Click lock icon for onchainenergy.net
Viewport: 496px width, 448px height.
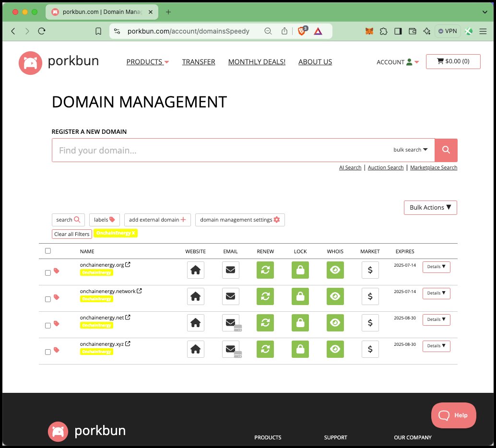point(300,323)
